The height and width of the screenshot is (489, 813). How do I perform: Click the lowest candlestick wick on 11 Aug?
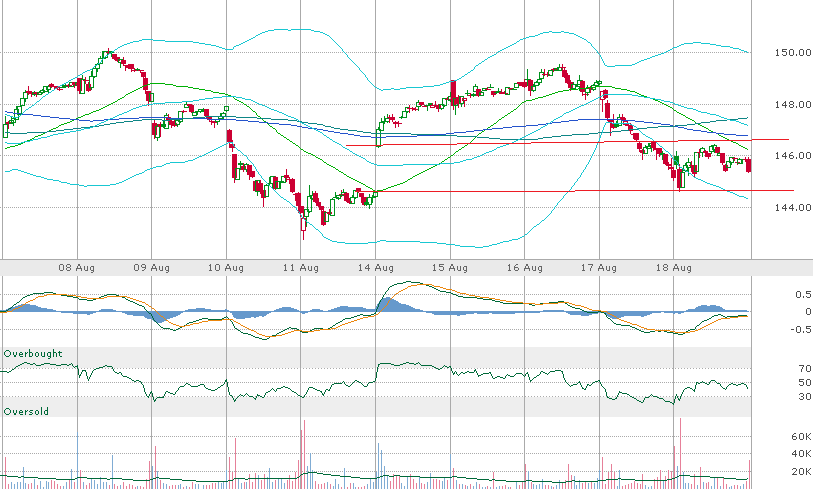coord(302,234)
